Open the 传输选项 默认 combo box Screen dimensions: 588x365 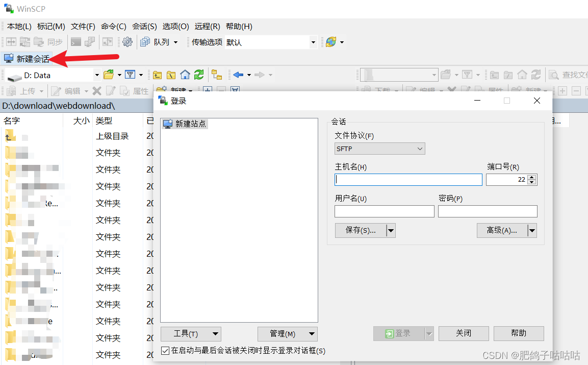click(271, 42)
